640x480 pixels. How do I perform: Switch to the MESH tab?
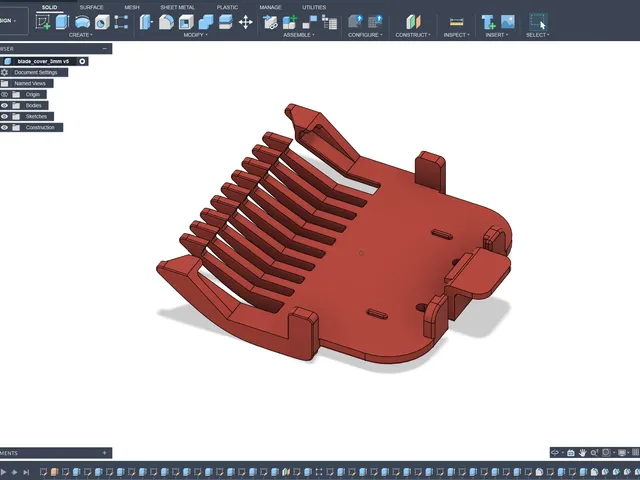pos(132,7)
